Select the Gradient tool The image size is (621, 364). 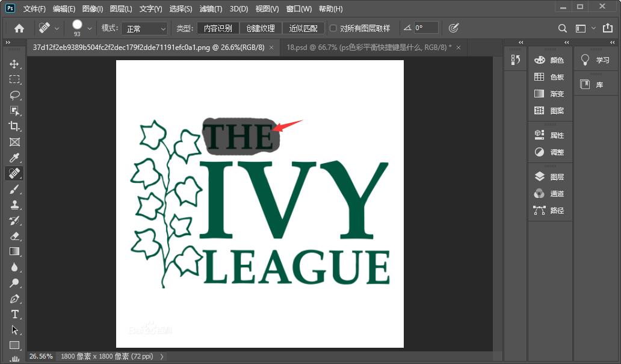[14, 252]
